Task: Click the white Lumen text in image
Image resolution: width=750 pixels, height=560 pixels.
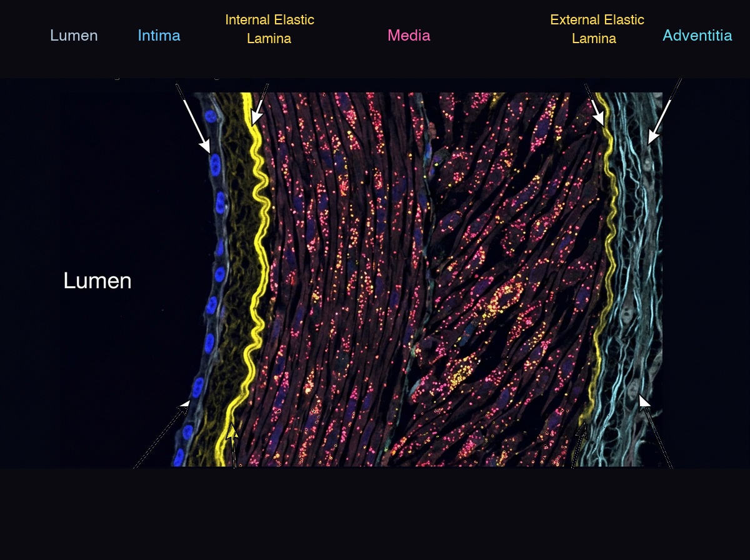Action: tap(97, 281)
